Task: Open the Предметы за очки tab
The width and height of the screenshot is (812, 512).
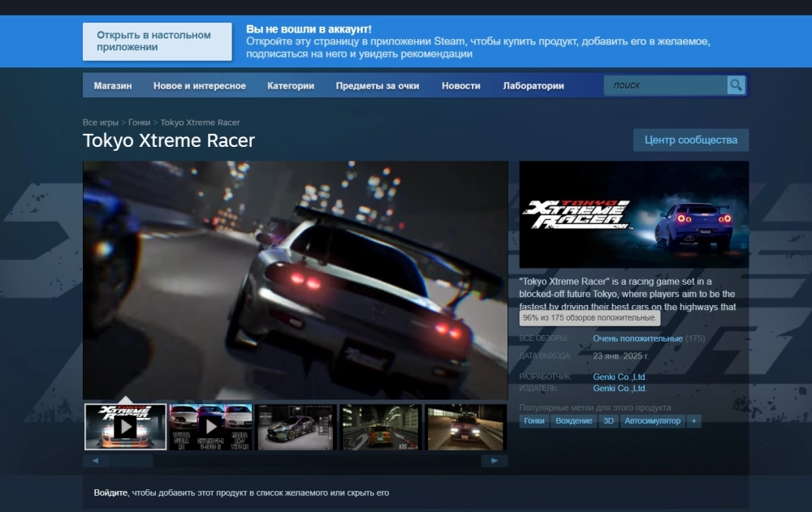Action: coord(378,86)
